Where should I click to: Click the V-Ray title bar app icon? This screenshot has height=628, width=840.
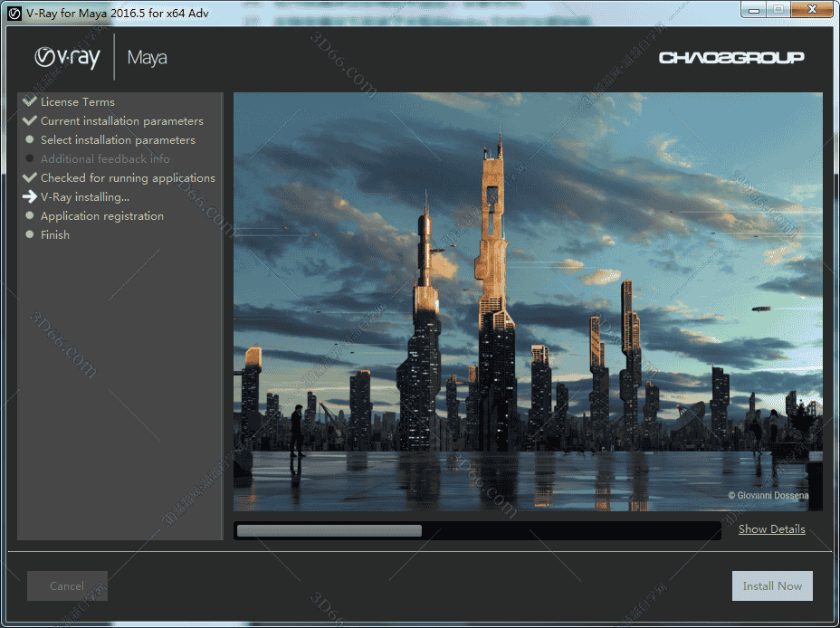coord(14,11)
